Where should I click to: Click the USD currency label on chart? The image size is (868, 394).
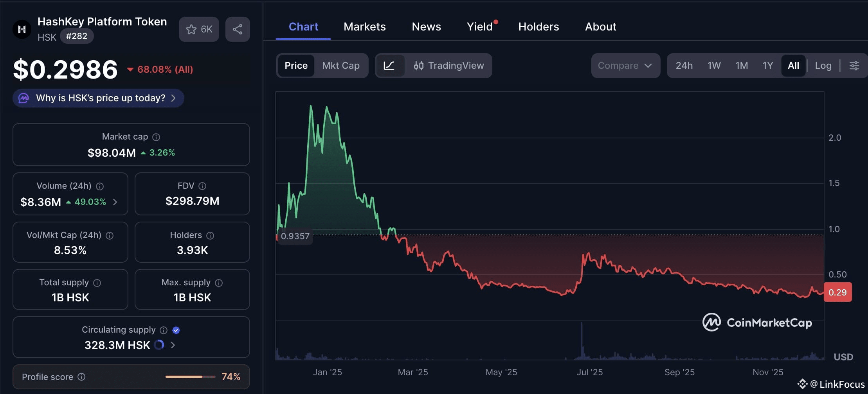(843, 357)
